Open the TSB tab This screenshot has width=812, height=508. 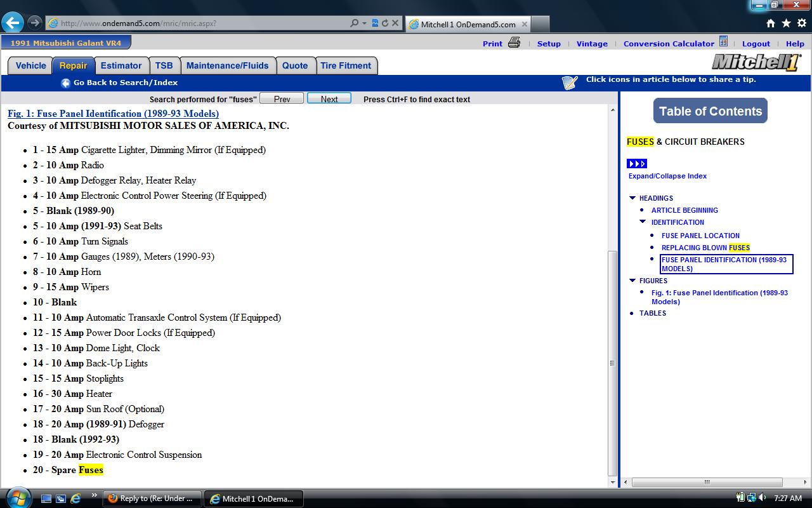[164, 66]
